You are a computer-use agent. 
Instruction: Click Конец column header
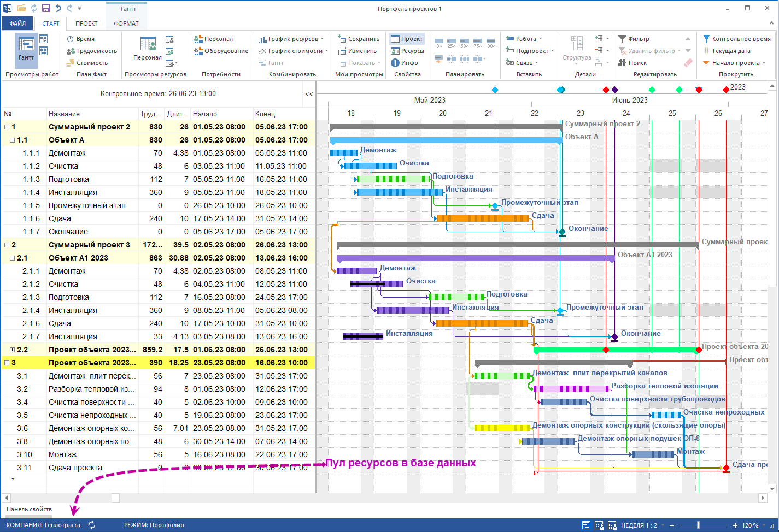284,114
